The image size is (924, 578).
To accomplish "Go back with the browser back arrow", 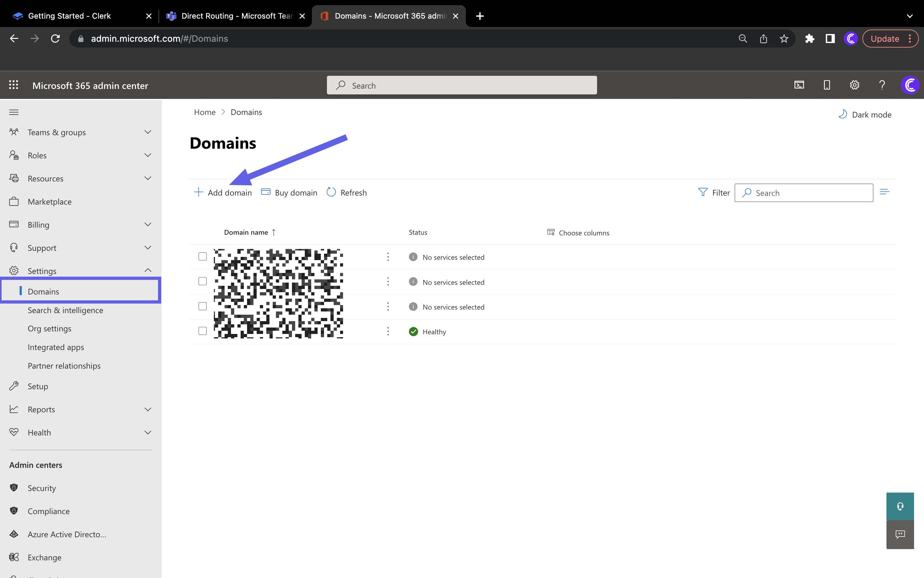I will coord(14,39).
